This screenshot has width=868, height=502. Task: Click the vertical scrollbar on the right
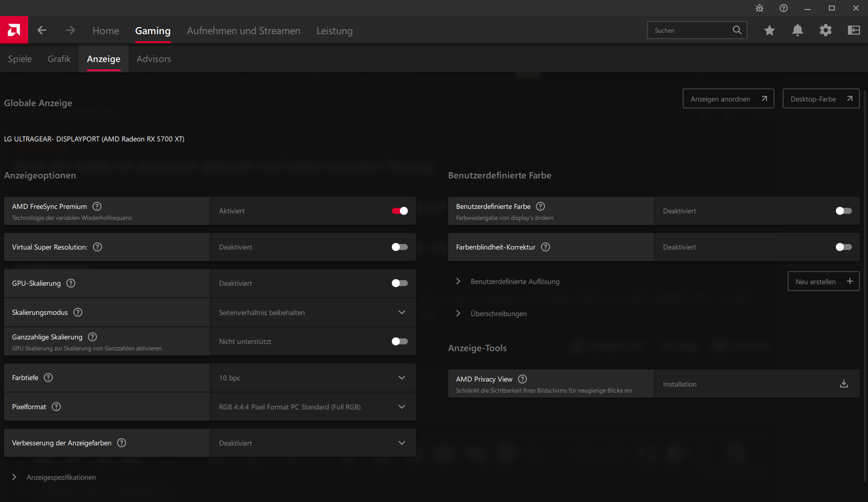865,286
